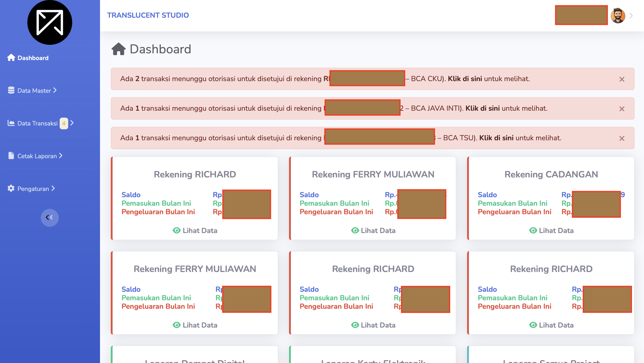The image size is (644, 363).
Task: Open the Data Transaksi menu
Action: pyautogui.click(x=40, y=123)
